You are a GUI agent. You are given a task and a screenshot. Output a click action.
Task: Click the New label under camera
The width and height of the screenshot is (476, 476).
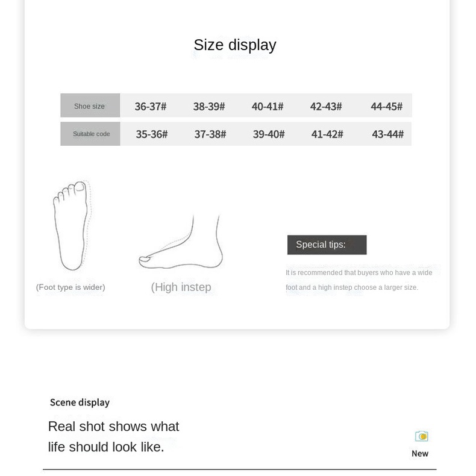point(420,454)
